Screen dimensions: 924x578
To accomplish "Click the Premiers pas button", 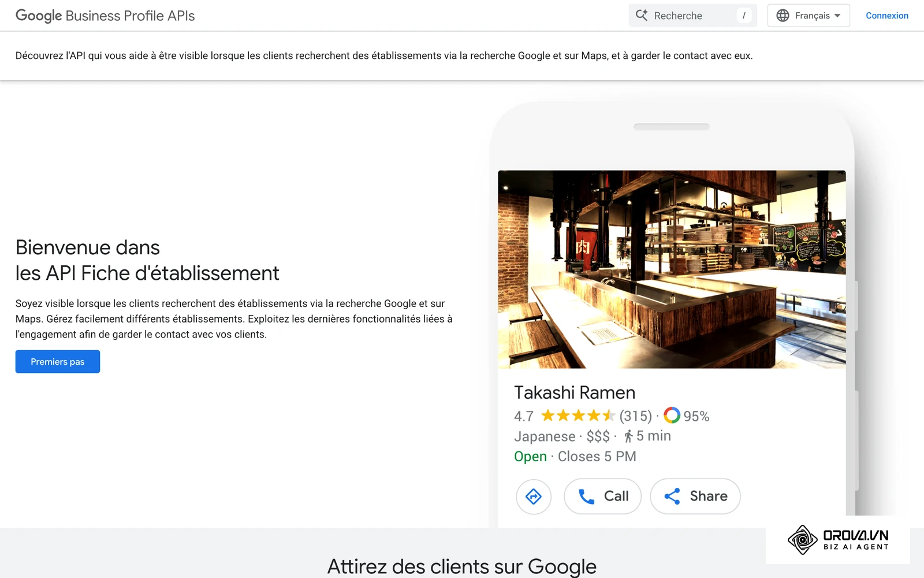I will coord(58,362).
